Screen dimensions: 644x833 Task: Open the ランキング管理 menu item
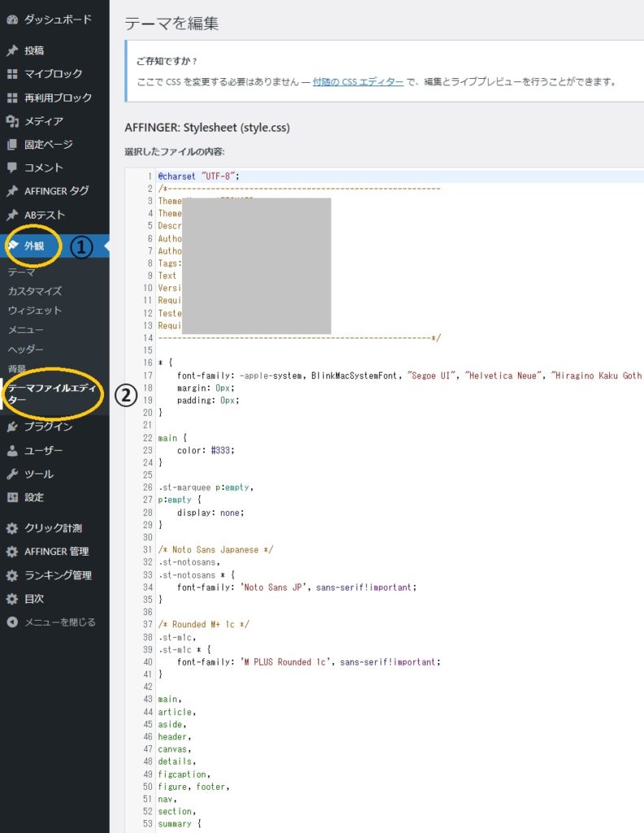click(x=57, y=575)
